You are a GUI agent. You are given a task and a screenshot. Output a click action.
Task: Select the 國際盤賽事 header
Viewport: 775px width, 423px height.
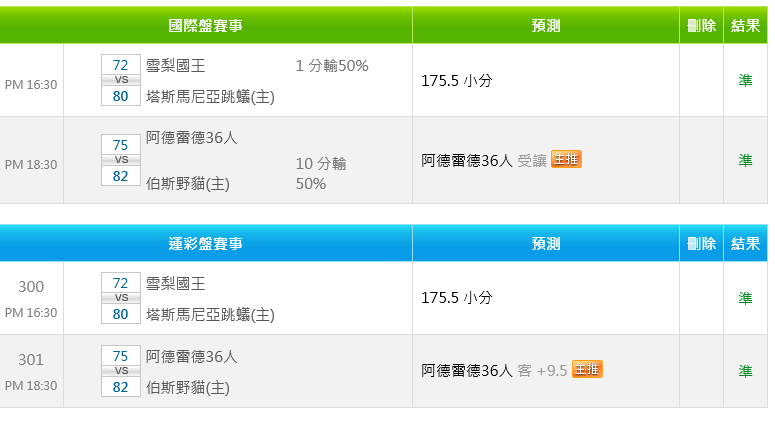[x=206, y=25]
